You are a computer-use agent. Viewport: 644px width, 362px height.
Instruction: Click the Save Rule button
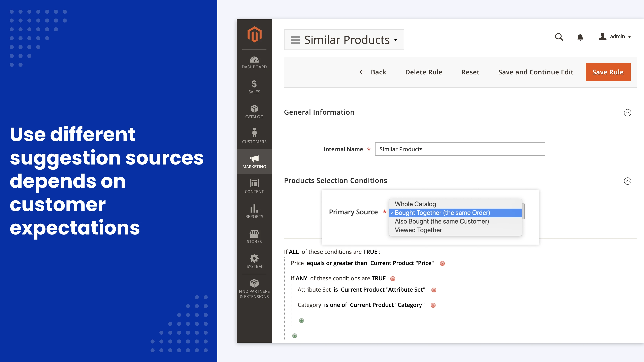point(608,72)
